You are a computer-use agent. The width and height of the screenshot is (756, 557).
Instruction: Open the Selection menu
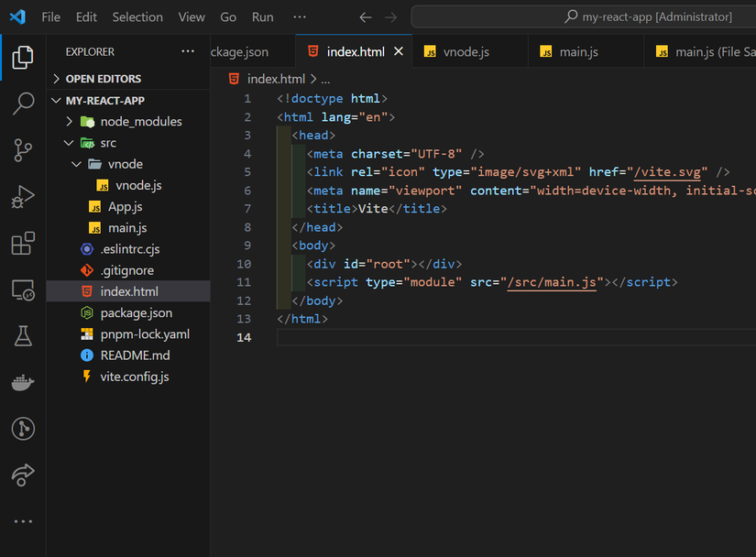coord(137,17)
